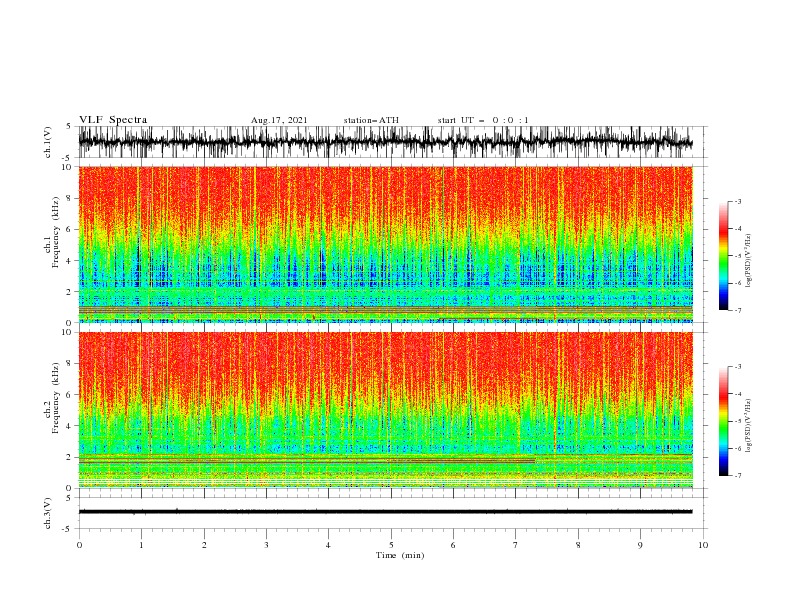Image resolution: width=792 pixels, height=612 pixels.
Task: Click the ch.3 flat waveform trace
Action: [385, 512]
